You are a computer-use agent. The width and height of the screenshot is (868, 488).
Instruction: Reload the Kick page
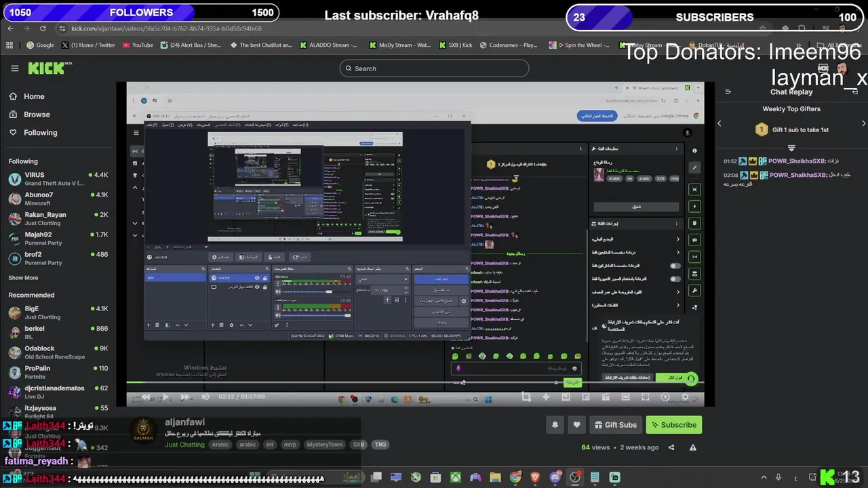[x=43, y=28]
